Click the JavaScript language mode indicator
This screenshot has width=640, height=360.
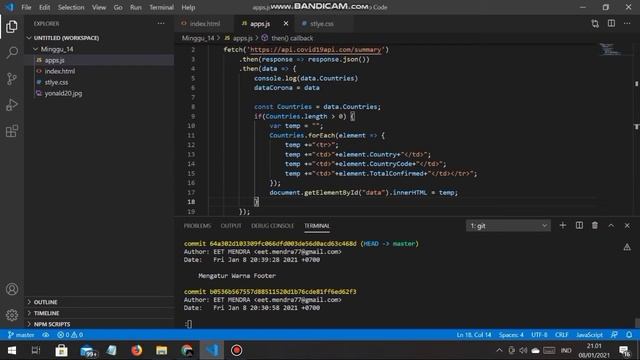(x=589, y=335)
